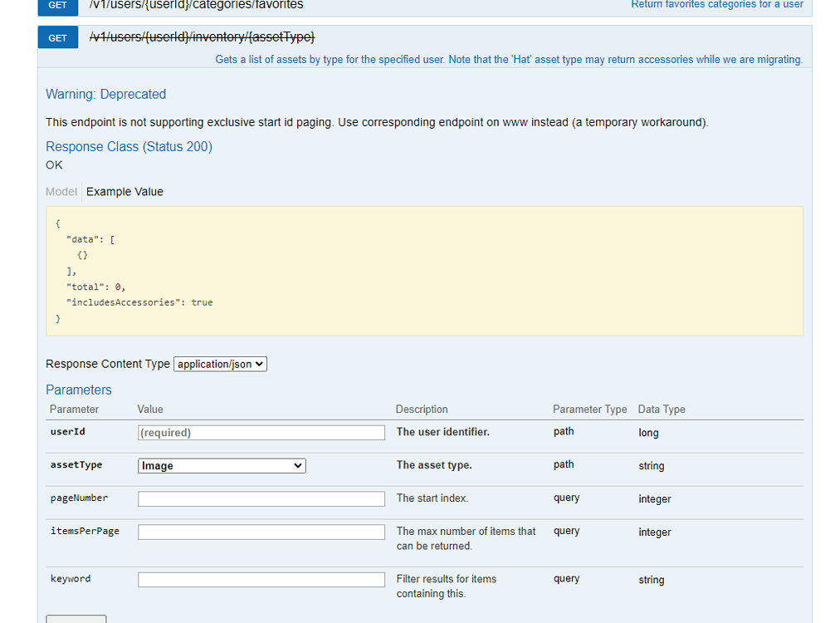
Task: Switch to the Model tab
Action: point(61,191)
